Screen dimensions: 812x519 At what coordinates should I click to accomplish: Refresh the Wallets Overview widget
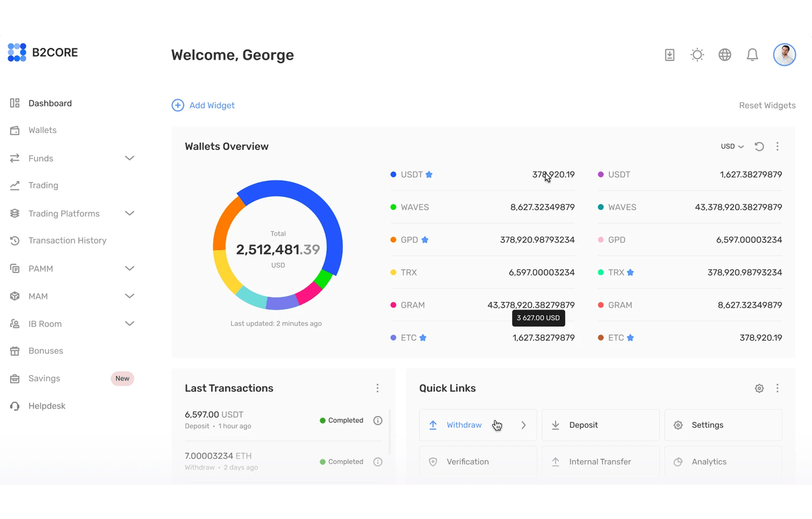(759, 147)
